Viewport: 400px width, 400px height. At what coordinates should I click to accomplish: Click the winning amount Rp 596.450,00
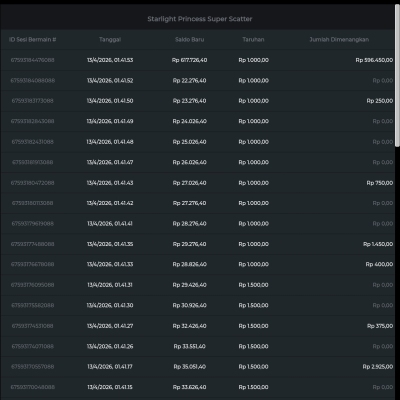(x=374, y=60)
